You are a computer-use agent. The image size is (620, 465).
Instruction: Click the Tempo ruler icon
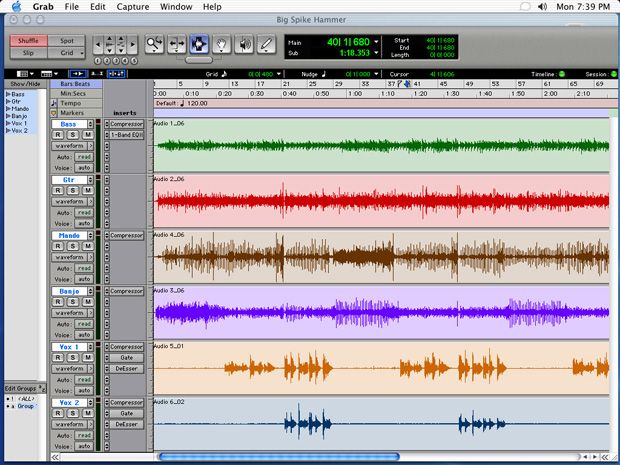click(54, 103)
